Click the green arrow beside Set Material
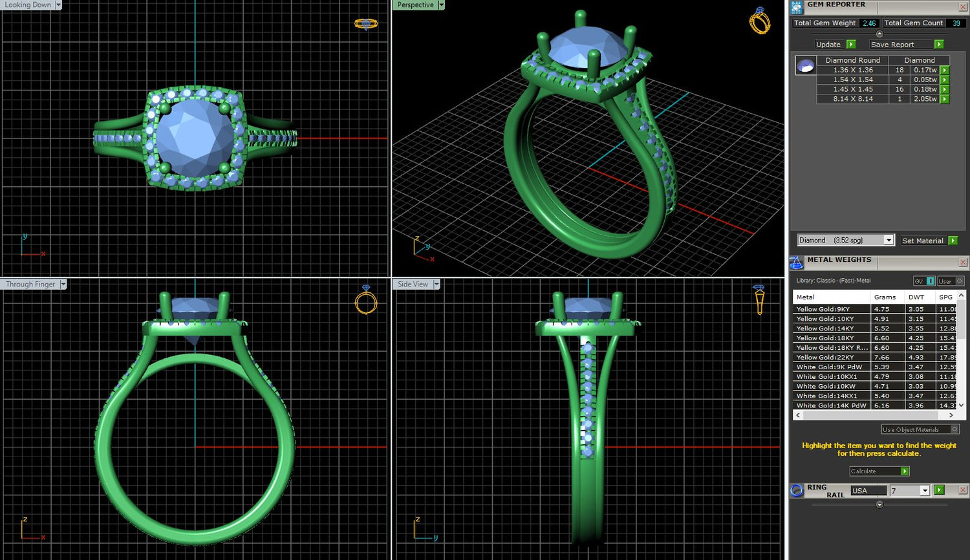This screenshot has height=560, width=970. [953, 241]
